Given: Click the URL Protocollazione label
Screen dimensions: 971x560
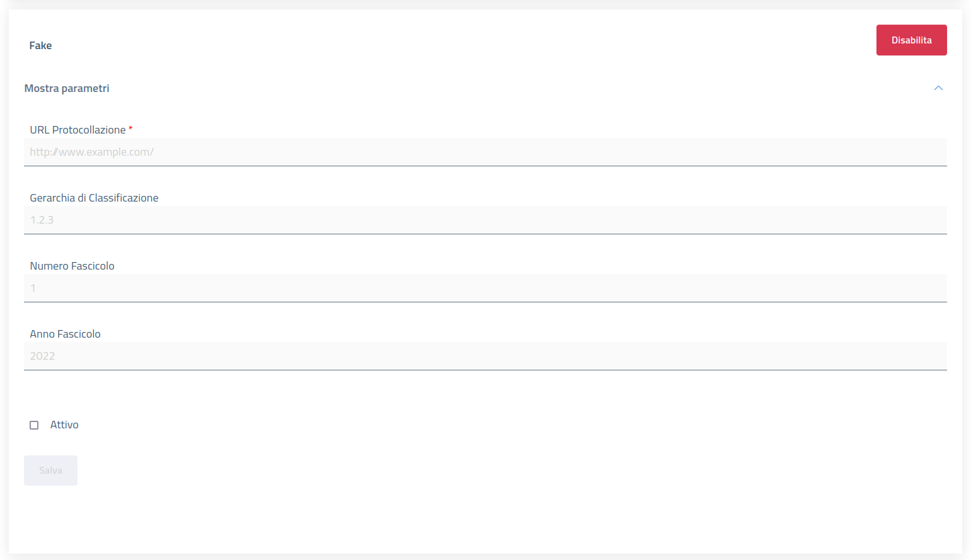Looking at the screenshot, I should tap(78, 130).
